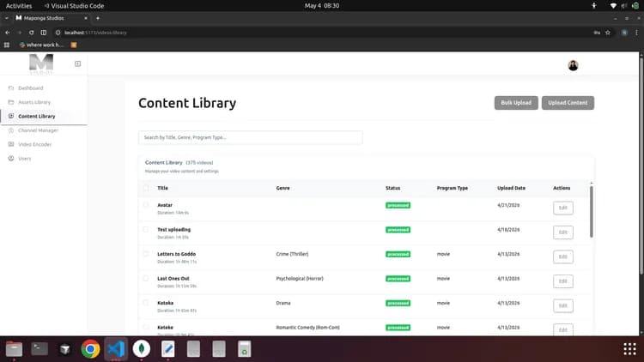The height and width of the screenshot is (362, 644).
Task: Edit the Letters to Goddo video
Action: click(x=562, y=257)
